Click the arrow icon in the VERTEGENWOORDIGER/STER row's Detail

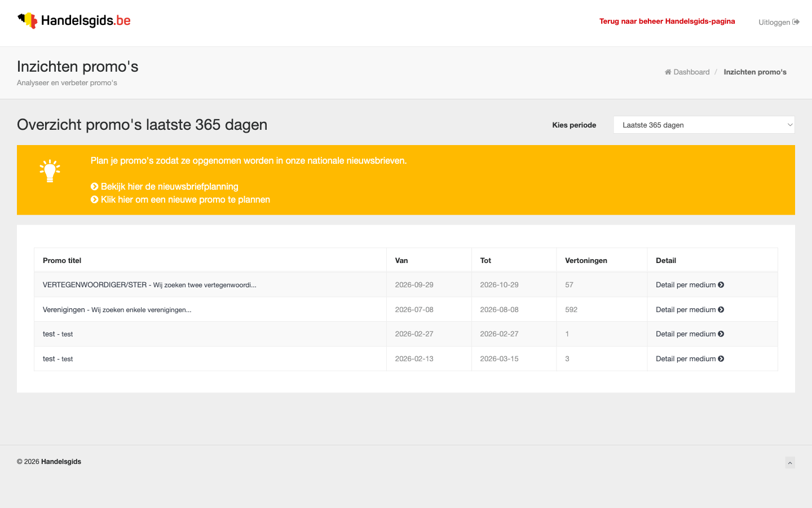pyautogui.click(x=721, y=285)
